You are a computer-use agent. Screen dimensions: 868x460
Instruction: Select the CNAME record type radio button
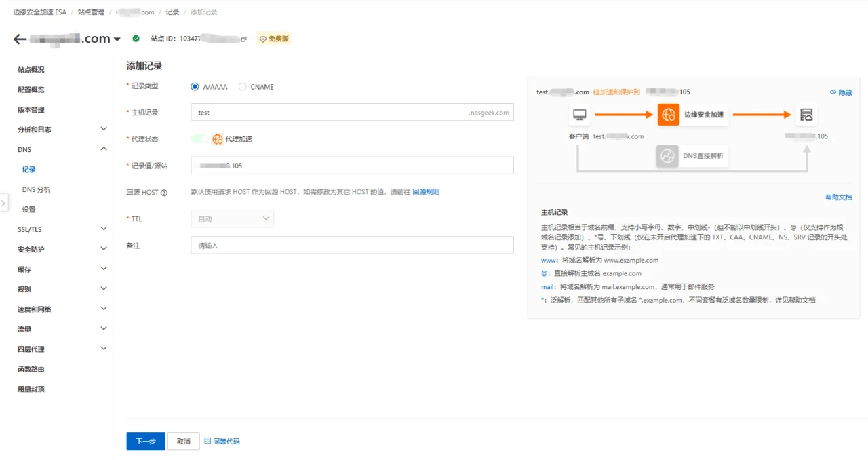243,87
